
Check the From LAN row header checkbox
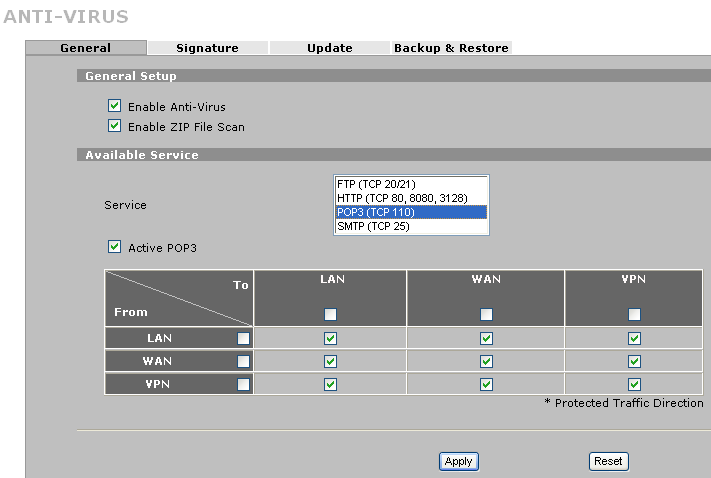pos(243,338)
